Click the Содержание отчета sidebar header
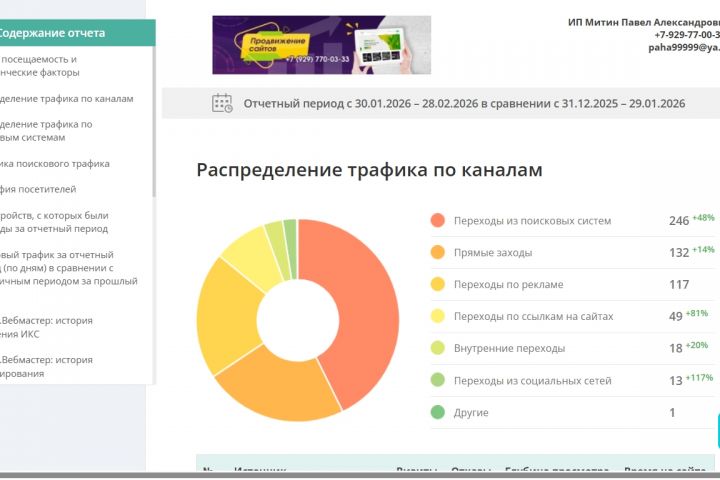 pyautogui.click(x=78, y=33)
